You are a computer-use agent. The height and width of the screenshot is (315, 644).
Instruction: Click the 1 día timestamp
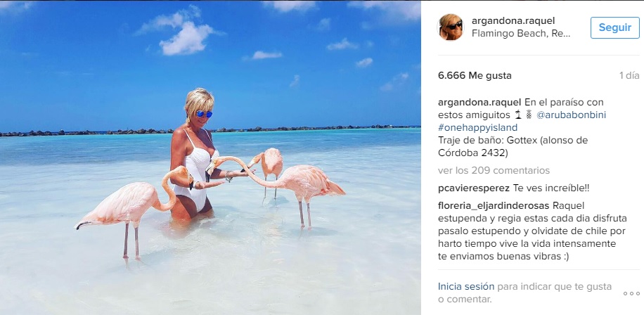(629, 75)
